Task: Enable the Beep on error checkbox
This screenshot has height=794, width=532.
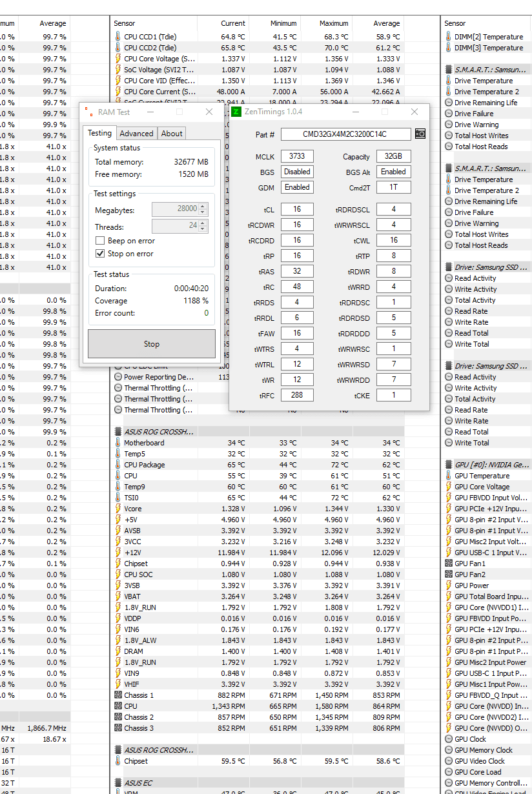Action: 100,241
